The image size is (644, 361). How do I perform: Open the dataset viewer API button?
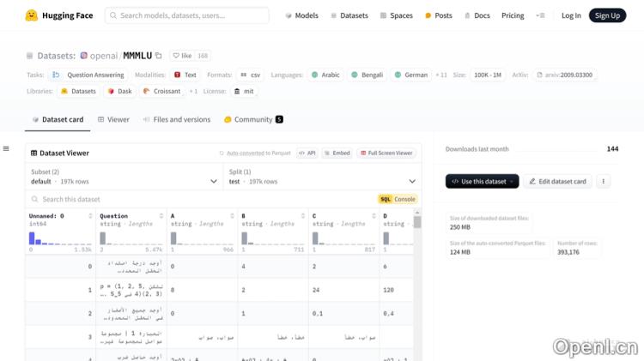tap(307, 153)
